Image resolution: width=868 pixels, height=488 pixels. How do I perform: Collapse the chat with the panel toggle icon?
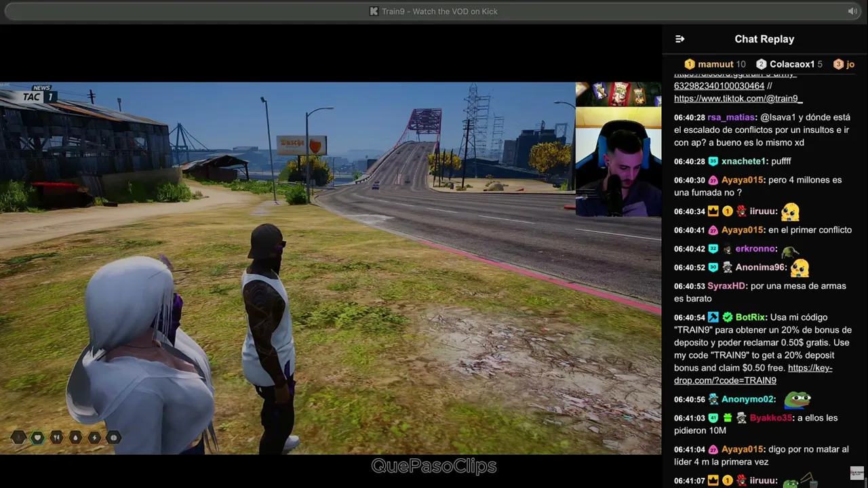point(680,39)
